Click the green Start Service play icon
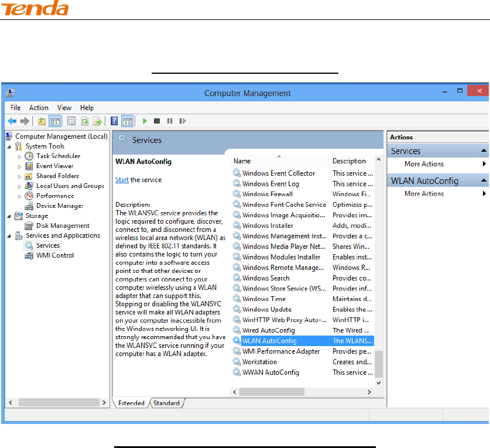 coord(145,121)
